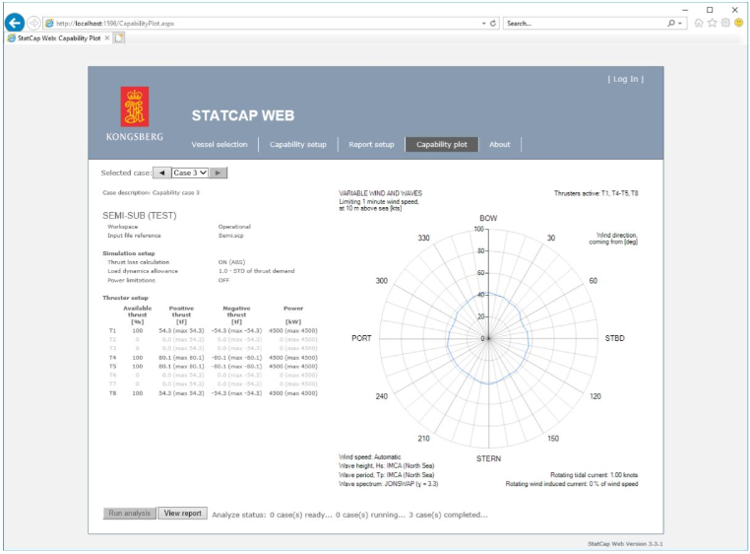Screen dimensions: 750x554
Task: Click the STERN label on polar plot
Action: pos(488,459)
